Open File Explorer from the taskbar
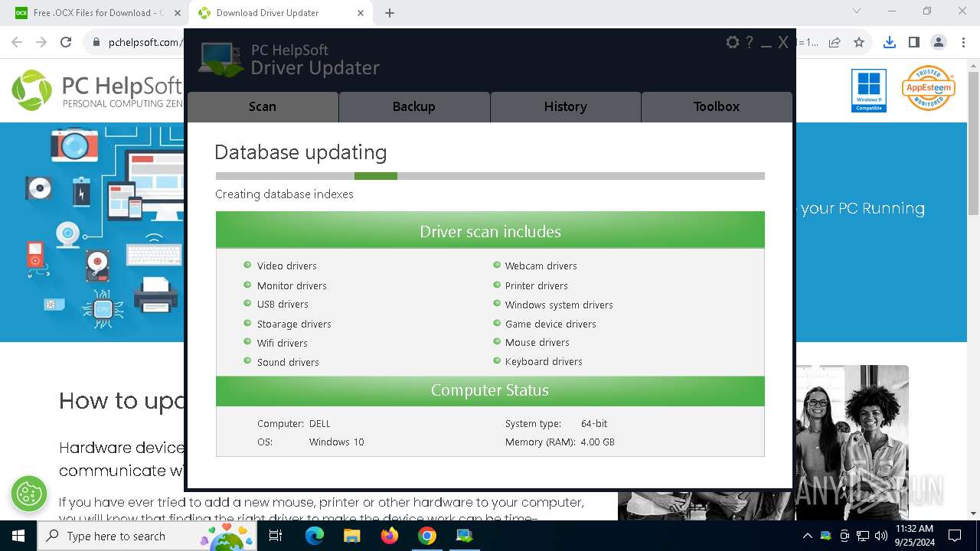The image size is (980, 551). [x=351, y=536]
